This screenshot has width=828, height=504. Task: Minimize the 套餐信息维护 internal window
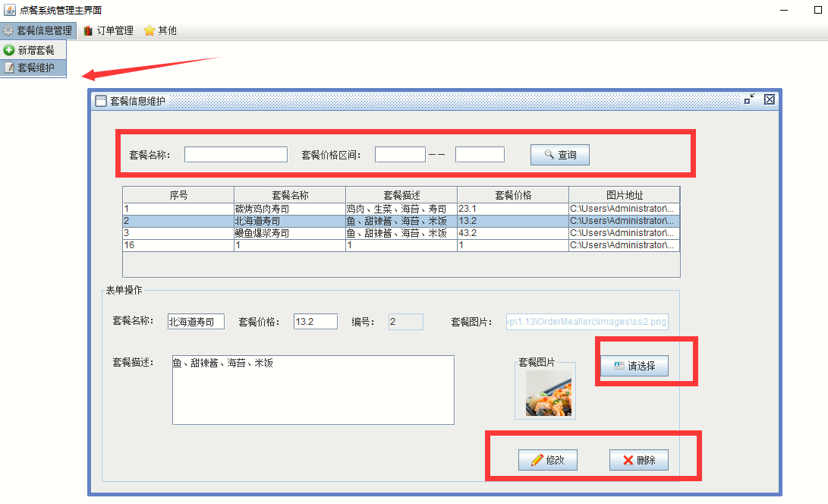point(749,99)
